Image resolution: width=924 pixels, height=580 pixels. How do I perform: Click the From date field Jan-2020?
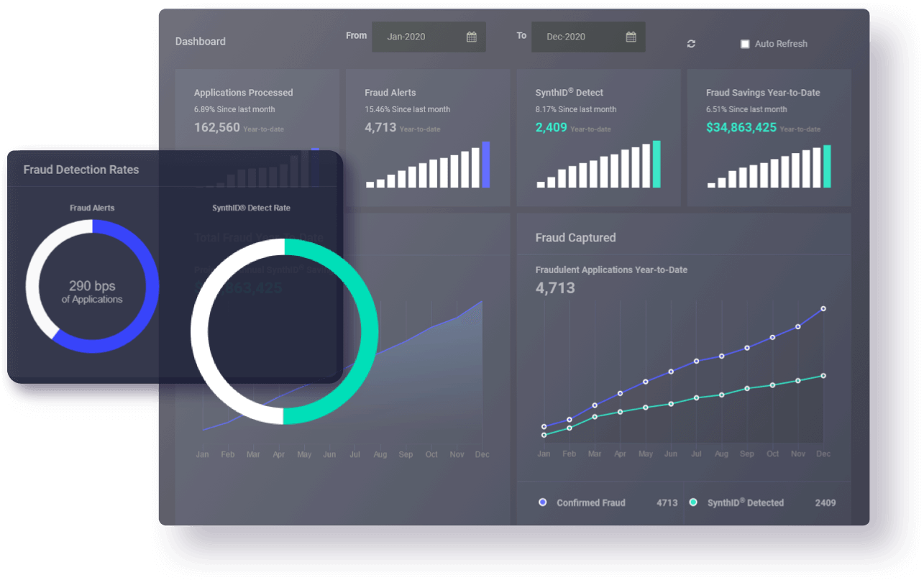[x=429, y=37]
